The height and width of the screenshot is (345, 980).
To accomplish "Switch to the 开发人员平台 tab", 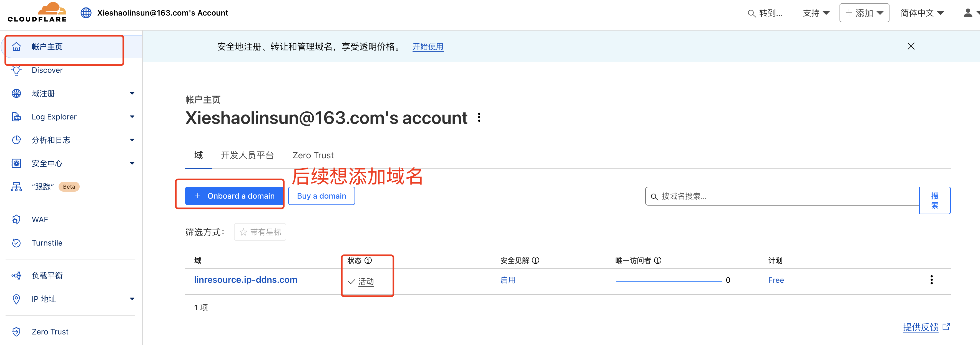I will click(247, 155).
